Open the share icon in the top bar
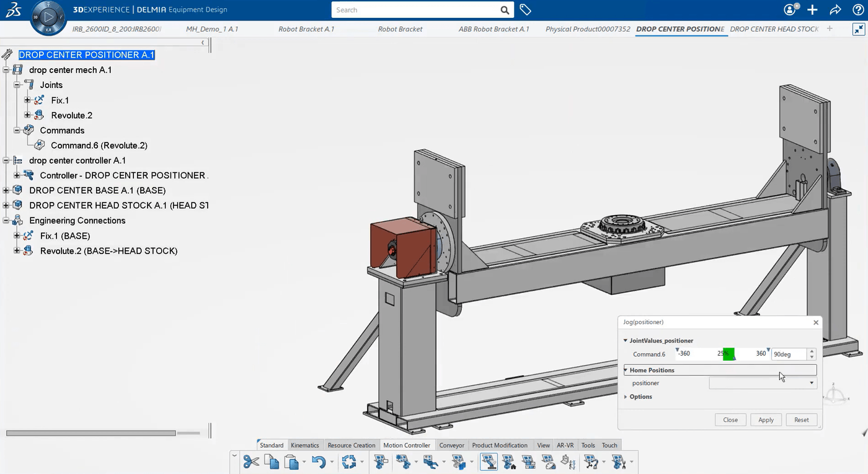 click(835, 9)
